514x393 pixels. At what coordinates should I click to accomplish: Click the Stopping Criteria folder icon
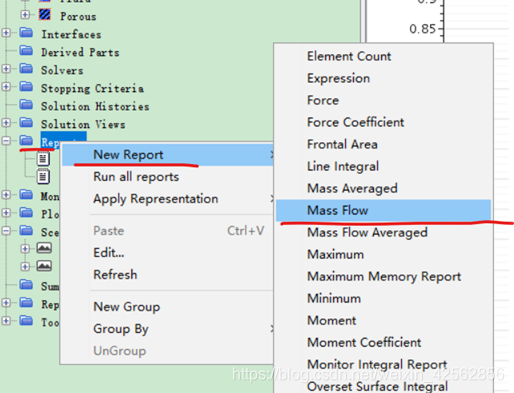click(26, 87)
